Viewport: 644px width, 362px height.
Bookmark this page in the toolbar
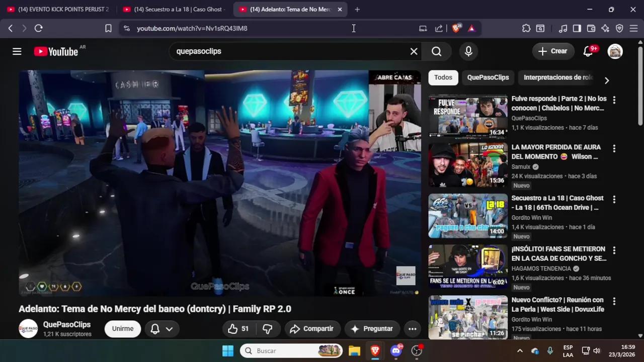[x=108, y=28]
